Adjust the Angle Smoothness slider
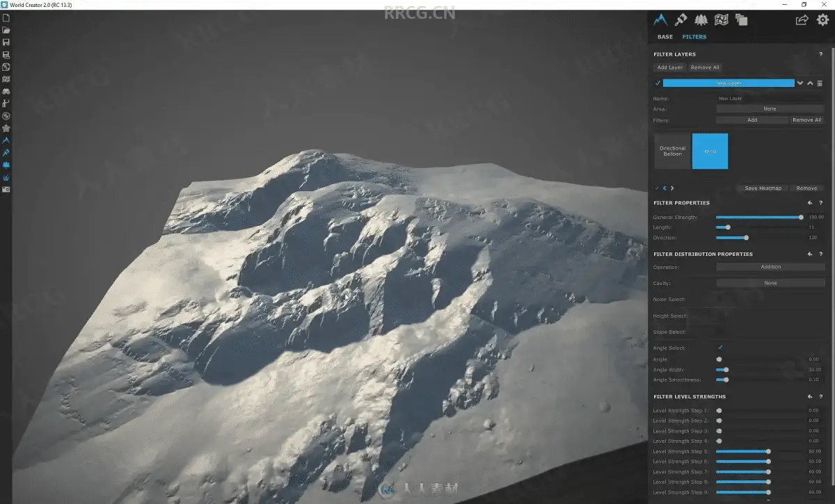The height and width of the screenshot is (504, 835). click(x=760, y=380)
